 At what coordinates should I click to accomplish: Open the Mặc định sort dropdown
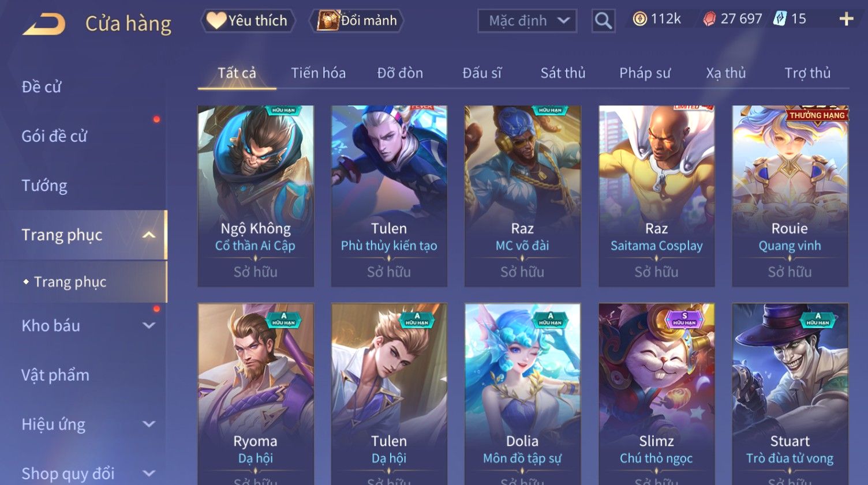click(x=527, y=21)
